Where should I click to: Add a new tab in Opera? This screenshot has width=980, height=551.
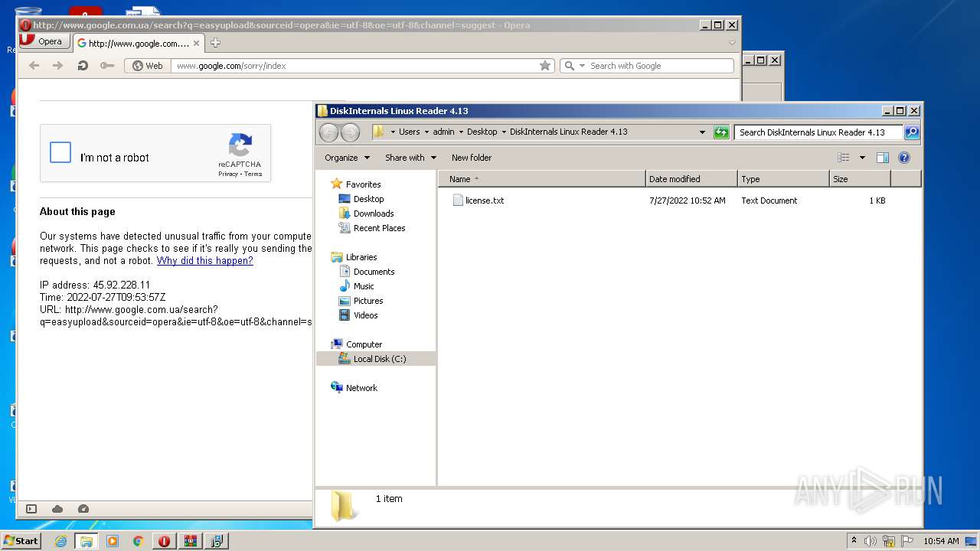(x=215, y=43)
